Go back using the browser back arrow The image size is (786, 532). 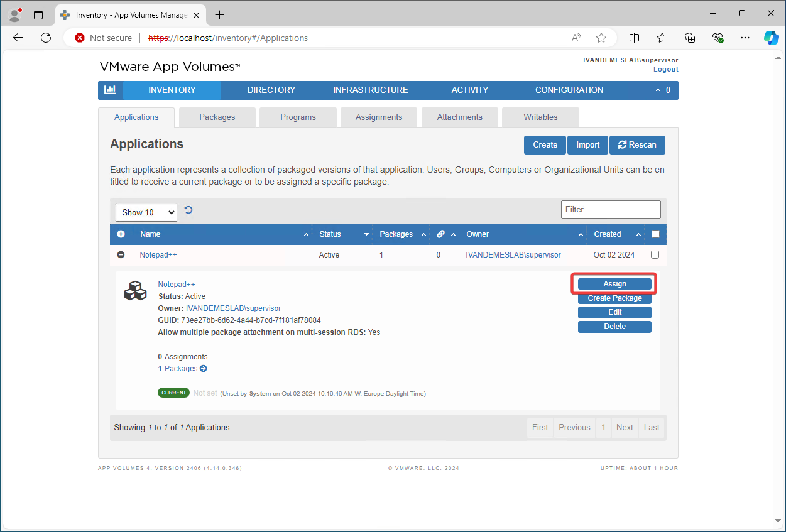click(18, 38)
